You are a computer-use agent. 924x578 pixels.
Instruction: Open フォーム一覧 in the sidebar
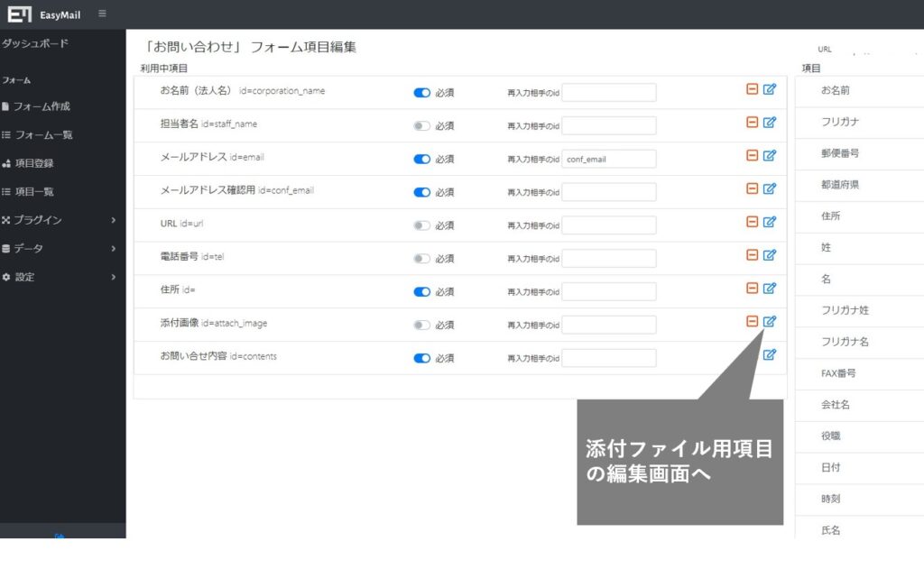(42, 135)
